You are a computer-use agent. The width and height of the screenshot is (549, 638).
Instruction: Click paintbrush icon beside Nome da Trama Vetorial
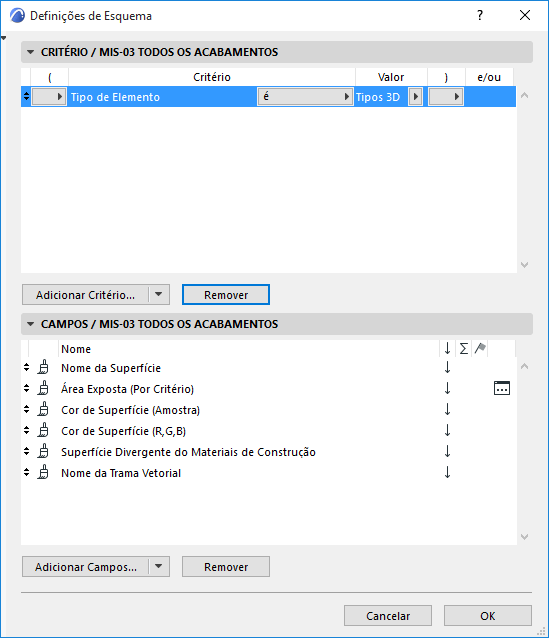(x=43, y=472)
